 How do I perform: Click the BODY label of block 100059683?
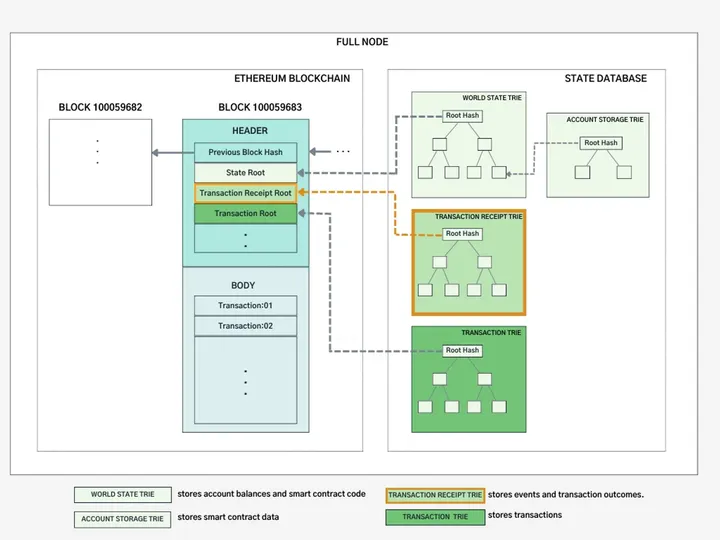pos(243,286)
